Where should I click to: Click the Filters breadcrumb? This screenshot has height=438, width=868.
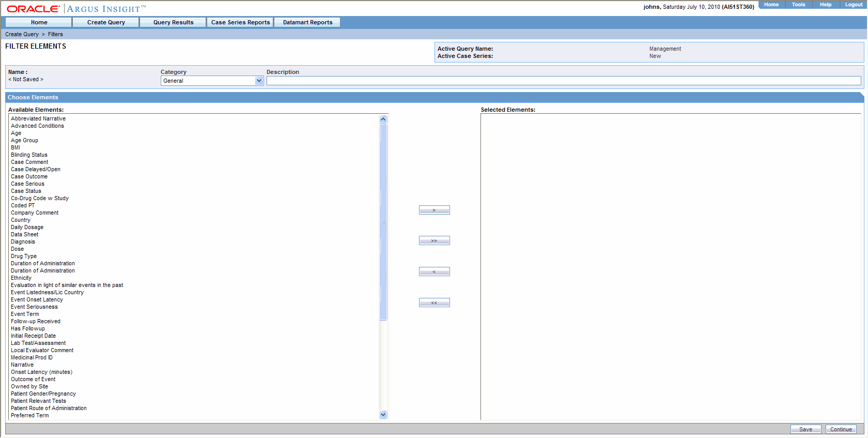coord(55,34)
